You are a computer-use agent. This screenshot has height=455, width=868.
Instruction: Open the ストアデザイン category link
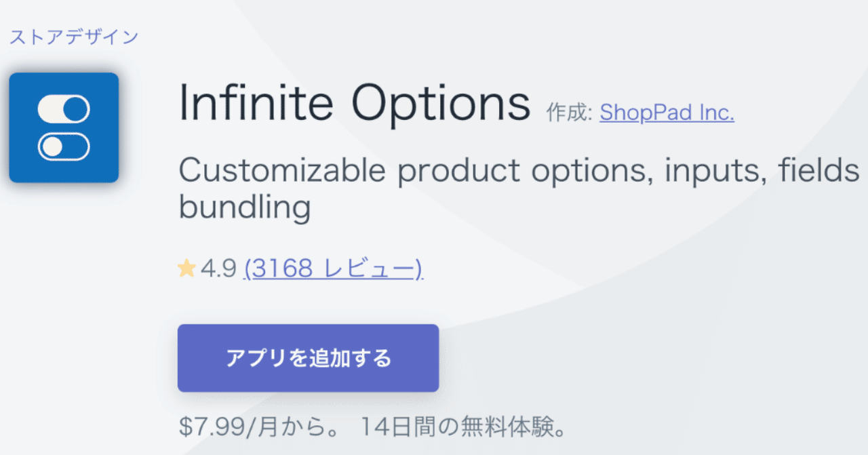[x=73, y=36]
